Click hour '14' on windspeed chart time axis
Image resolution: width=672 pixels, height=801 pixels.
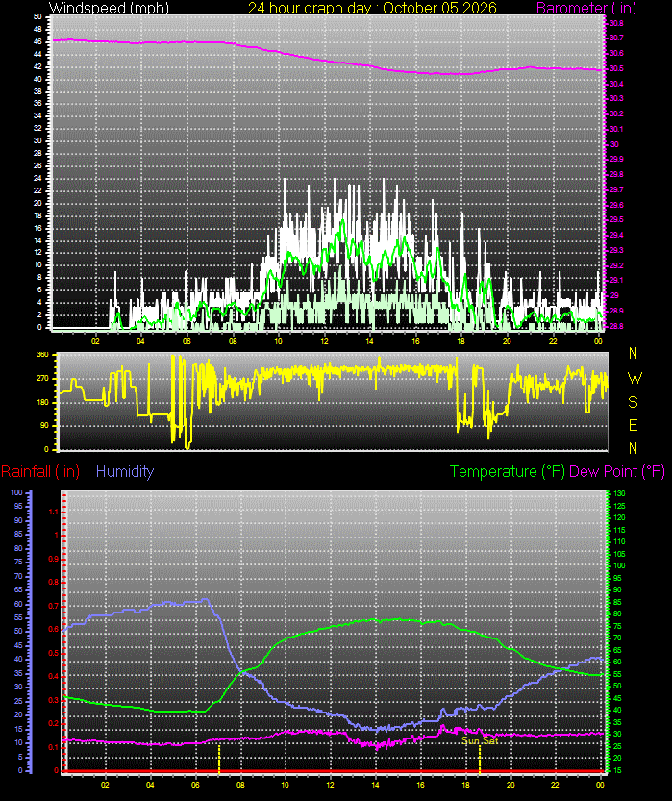(x=370, y=341)
